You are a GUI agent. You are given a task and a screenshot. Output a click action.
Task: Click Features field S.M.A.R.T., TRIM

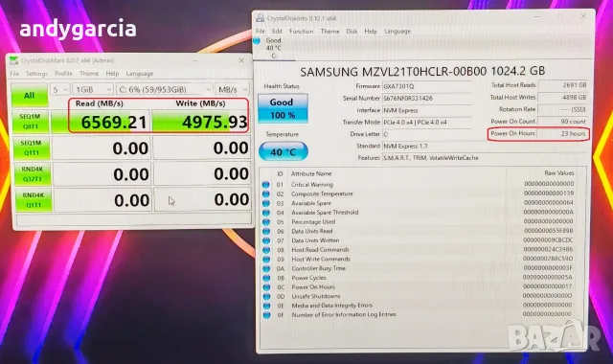coord(484,158)
